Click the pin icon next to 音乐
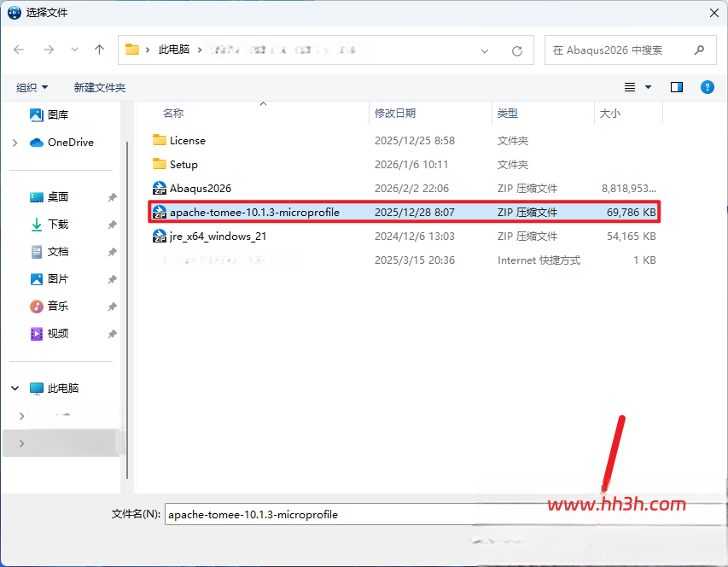 112,307
